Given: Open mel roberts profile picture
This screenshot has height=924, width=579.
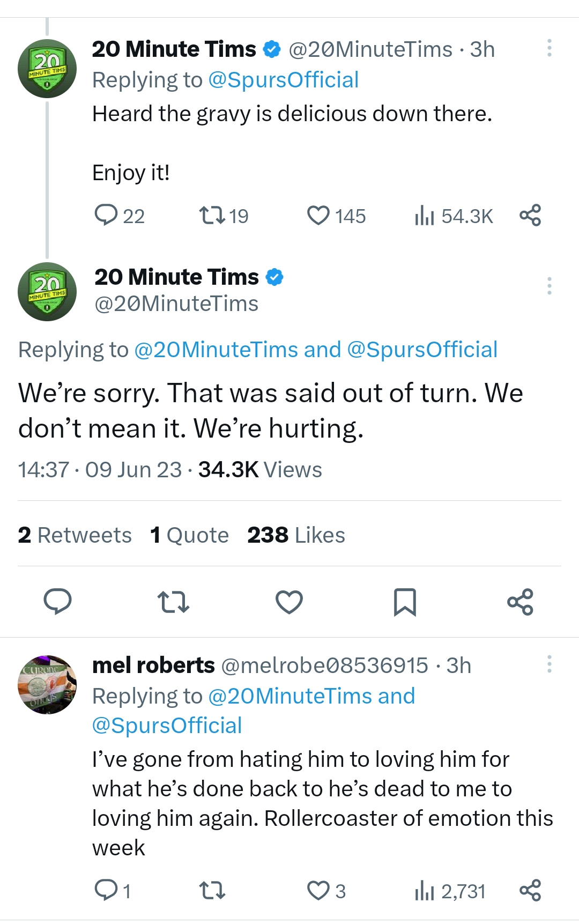Looking at the screenshot, I should [x=47, y=684].
